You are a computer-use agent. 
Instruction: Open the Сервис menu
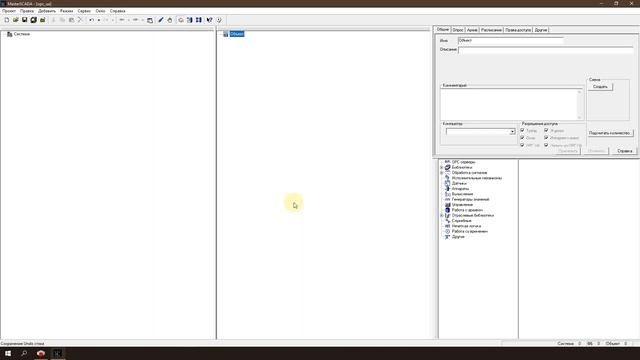[x=84, y=11]
